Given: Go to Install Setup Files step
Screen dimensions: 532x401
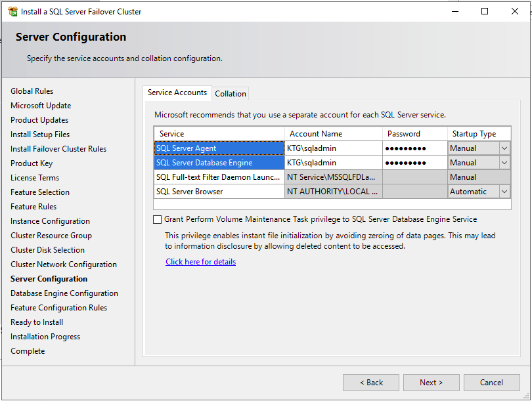Looking at the screenshot, I should click(40, 135).
